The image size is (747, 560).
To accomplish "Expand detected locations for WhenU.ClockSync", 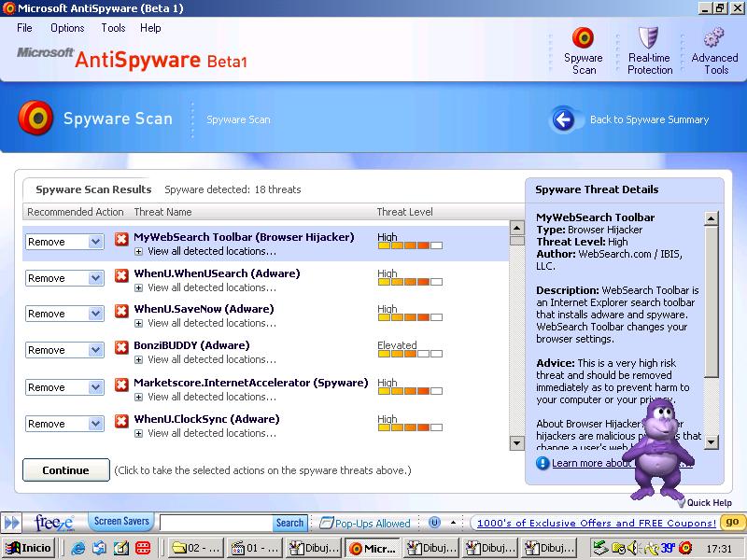I will click(138, 434).
